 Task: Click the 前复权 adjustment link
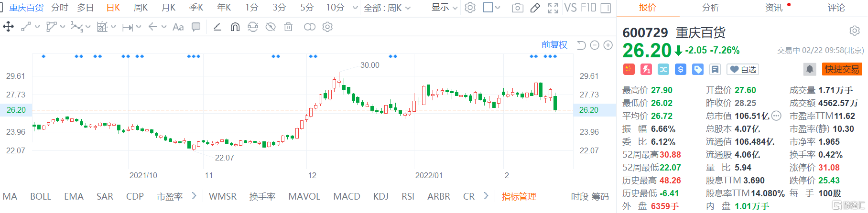554,45
